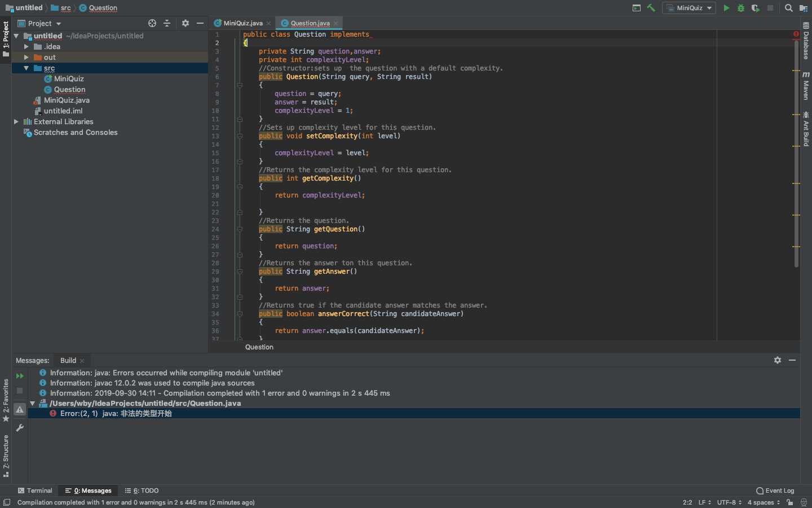
Task: Select Question class in Project tree
Action: coord(69,89)
